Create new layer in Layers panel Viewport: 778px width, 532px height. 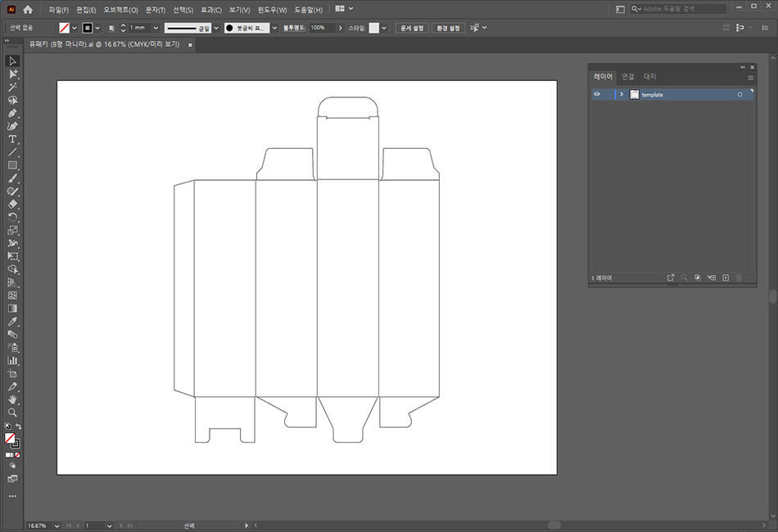[x=726, y=277]
